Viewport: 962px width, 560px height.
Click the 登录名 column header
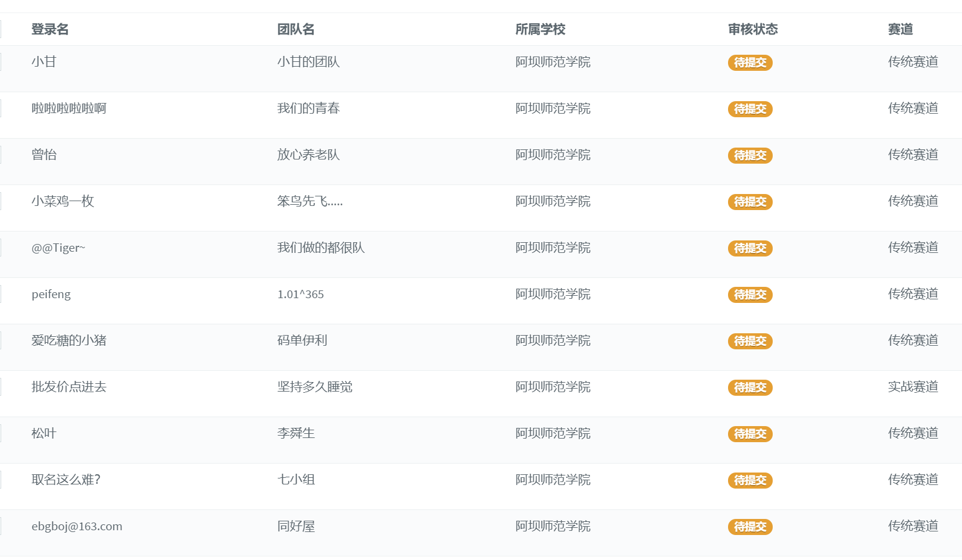[x=50, y=29]
